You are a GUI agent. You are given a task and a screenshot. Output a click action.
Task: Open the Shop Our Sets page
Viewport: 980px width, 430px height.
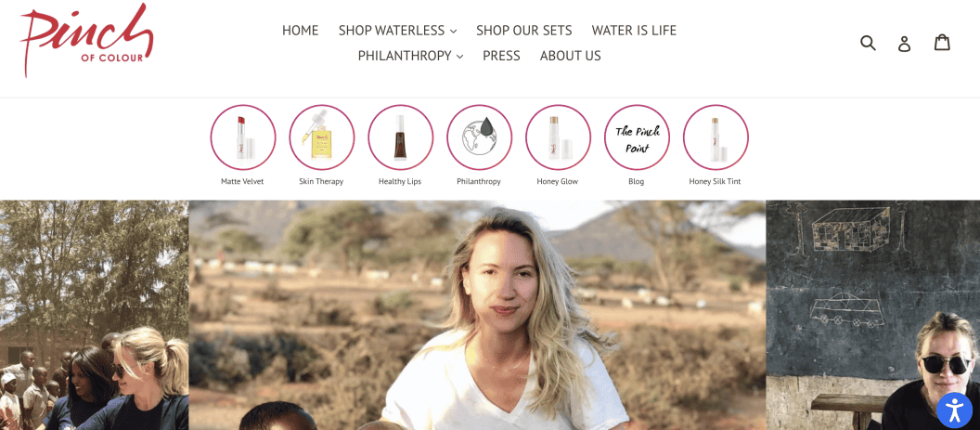click(x=523, y=30)
